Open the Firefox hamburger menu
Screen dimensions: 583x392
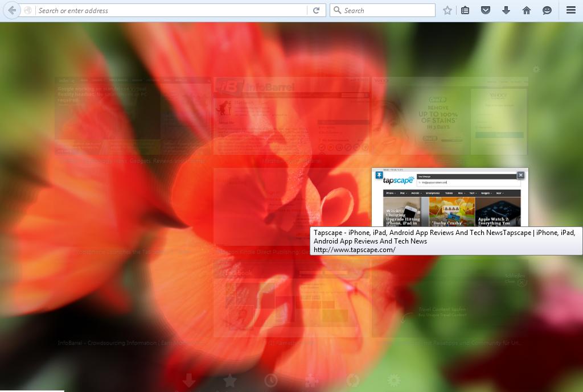click(x=570, y=10)
